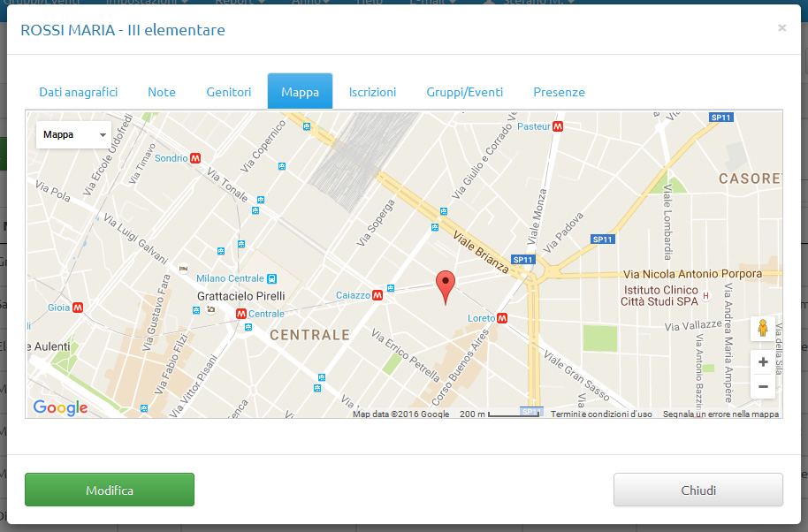The image size is (808, 532).
Task: Click the CENTRALE district label
Action: (x=309, y=335)
